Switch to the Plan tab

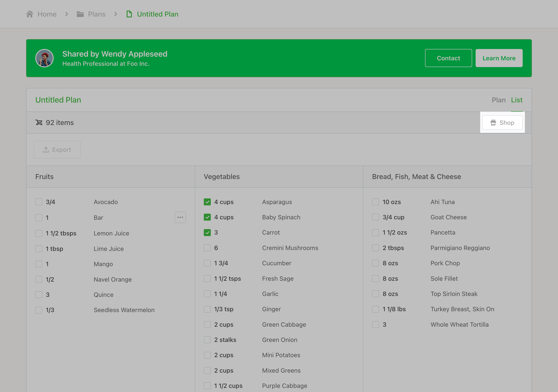tap(498, 100)
